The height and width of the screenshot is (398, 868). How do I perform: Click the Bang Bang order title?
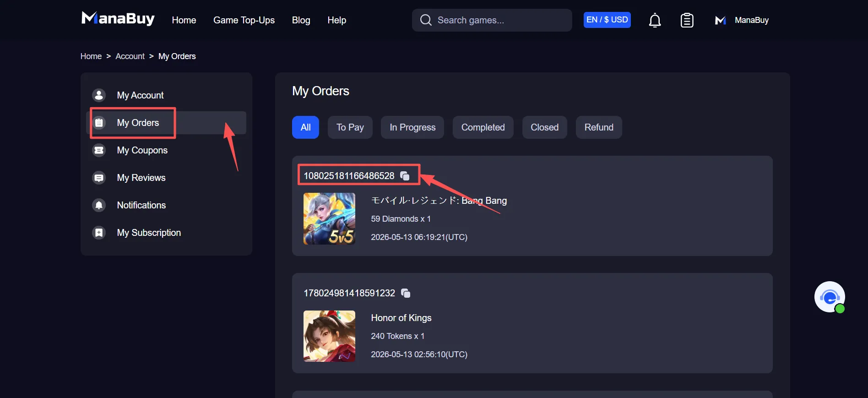[x=439, y=201]
